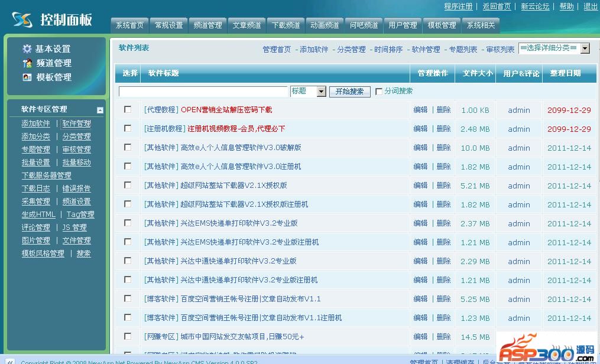
Task: Click 审核列表 in the list header links
Action: pyautogui.click(x=501, y=49)
